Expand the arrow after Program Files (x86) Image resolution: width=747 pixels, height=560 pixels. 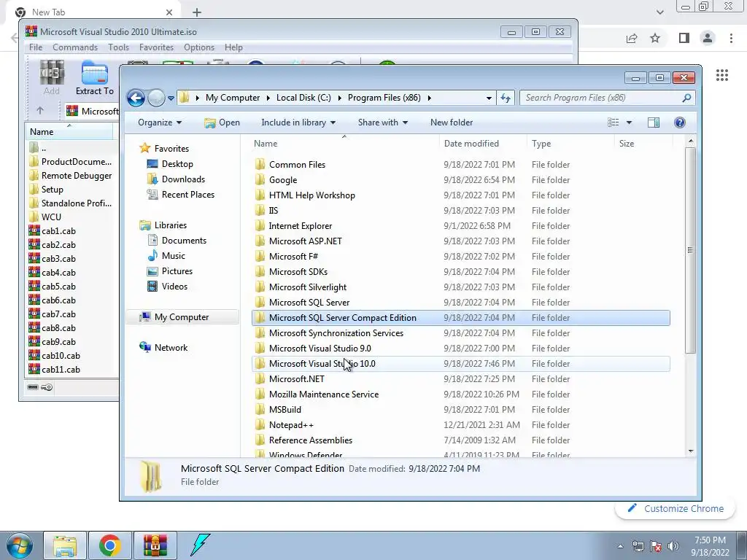coord(429,98)
